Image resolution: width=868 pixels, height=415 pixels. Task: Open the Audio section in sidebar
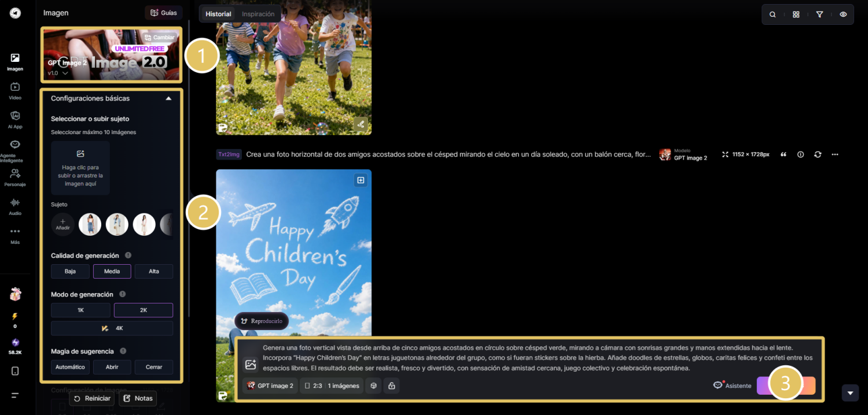pyautogui.click(x=15, y=206)
